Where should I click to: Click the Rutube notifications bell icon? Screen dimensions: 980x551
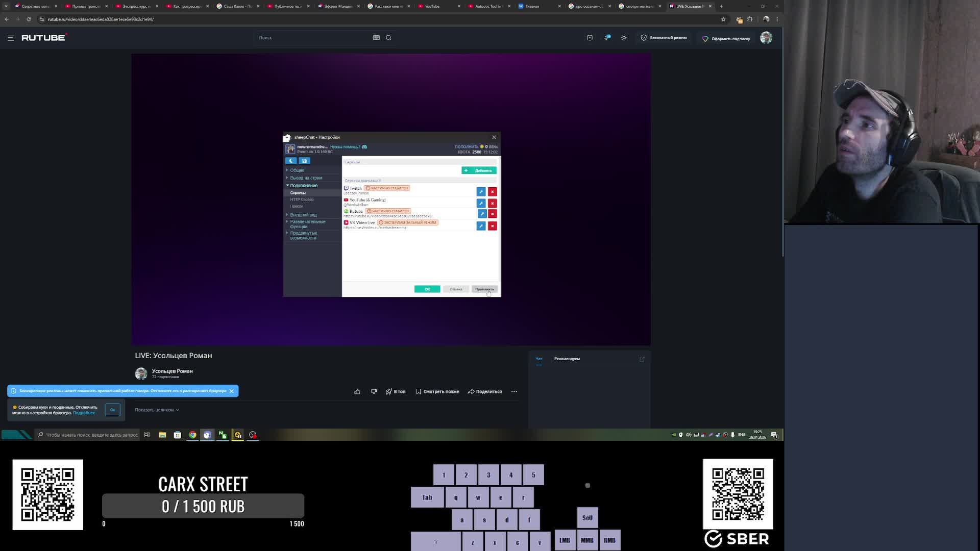(x=607, y=38)
